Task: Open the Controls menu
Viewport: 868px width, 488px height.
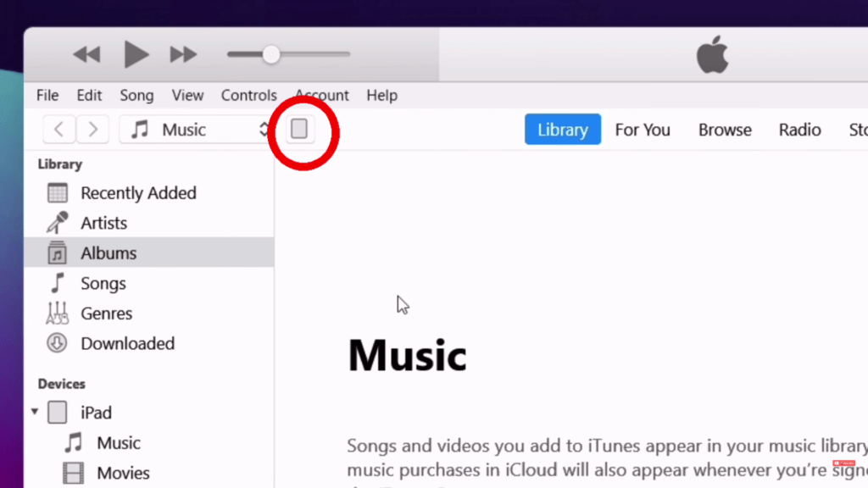Action: tap(249, 95)
